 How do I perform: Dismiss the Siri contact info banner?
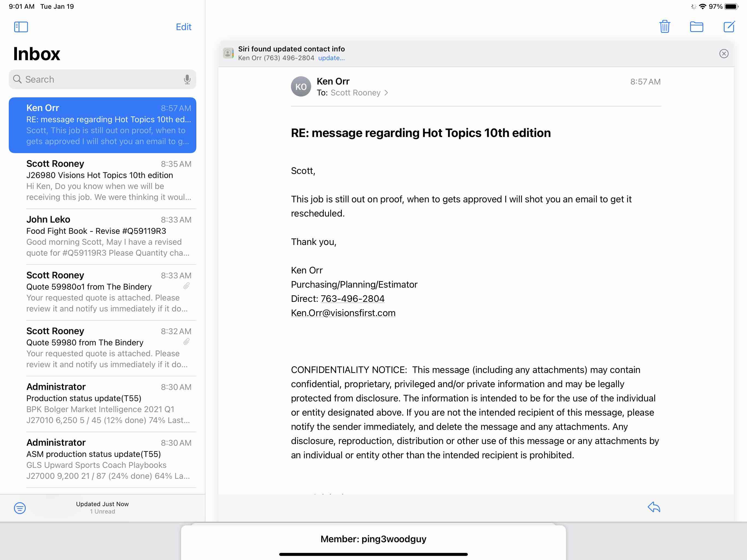click(x=724, y=53)
